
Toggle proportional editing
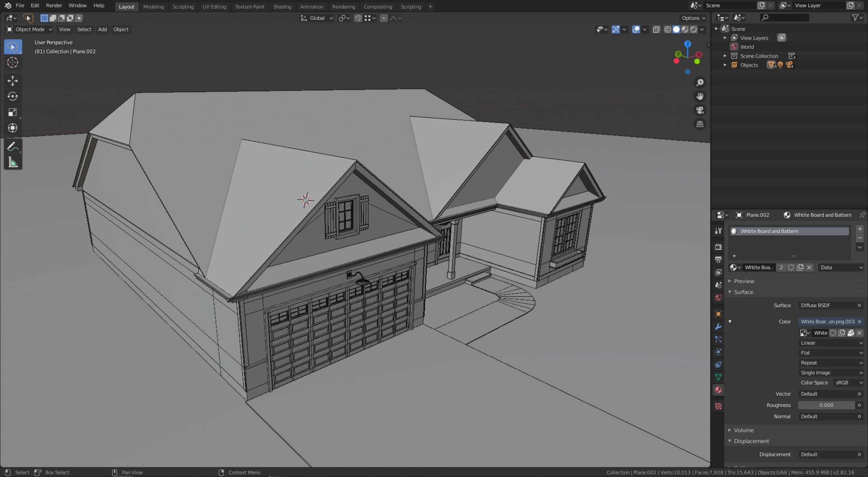pos(384,18)
